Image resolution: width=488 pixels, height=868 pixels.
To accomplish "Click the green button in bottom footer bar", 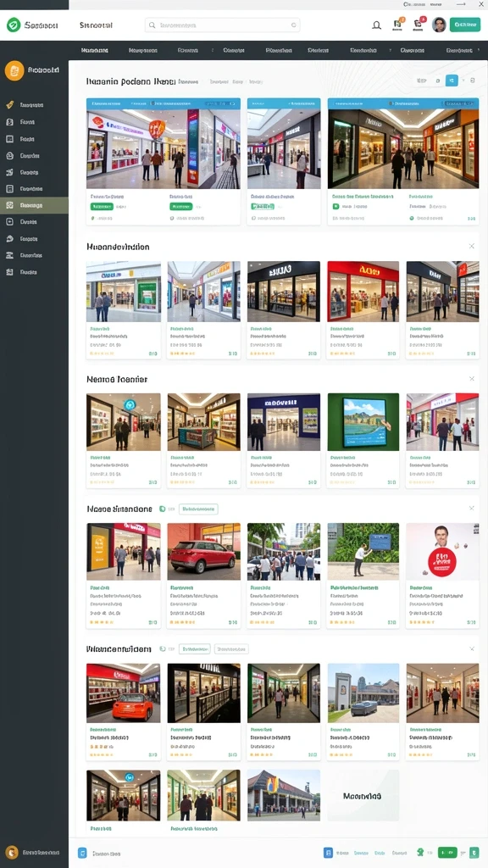I will (447, 853).
